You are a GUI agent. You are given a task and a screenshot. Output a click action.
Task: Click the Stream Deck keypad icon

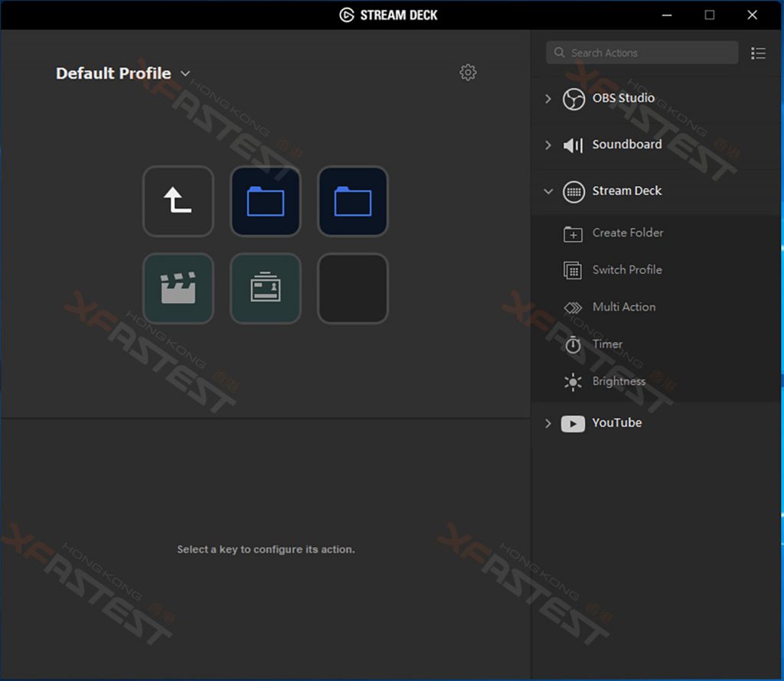point(573,192)
